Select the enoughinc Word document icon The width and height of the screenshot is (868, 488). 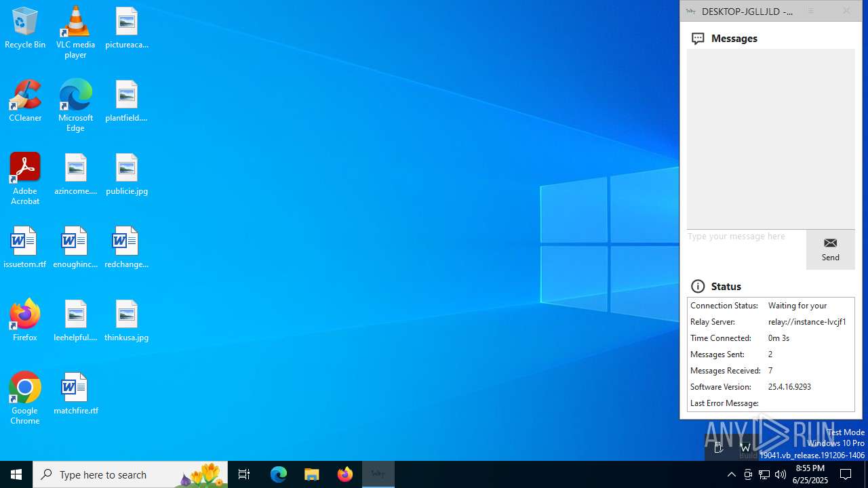click(75, 248)
